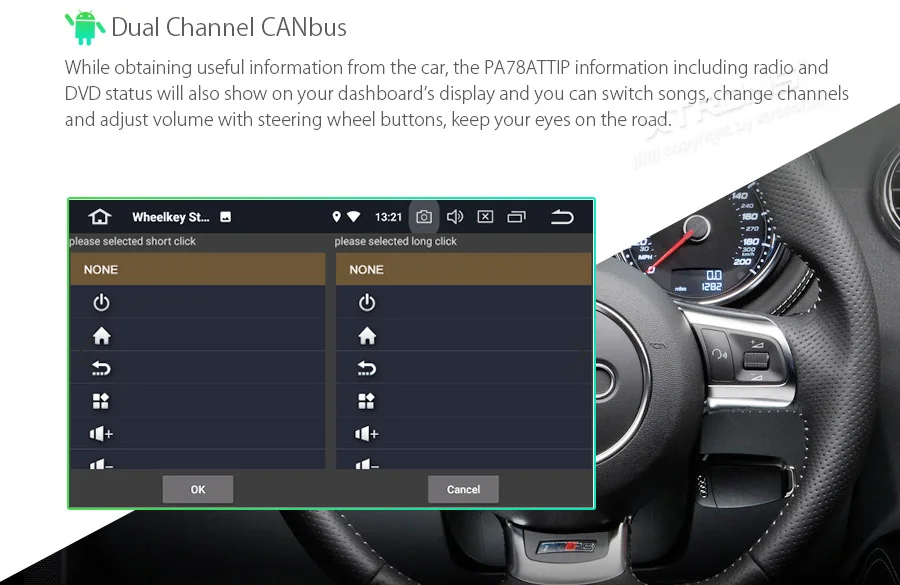Confirm selection with the OK button
900x585 pixels.
197,489
